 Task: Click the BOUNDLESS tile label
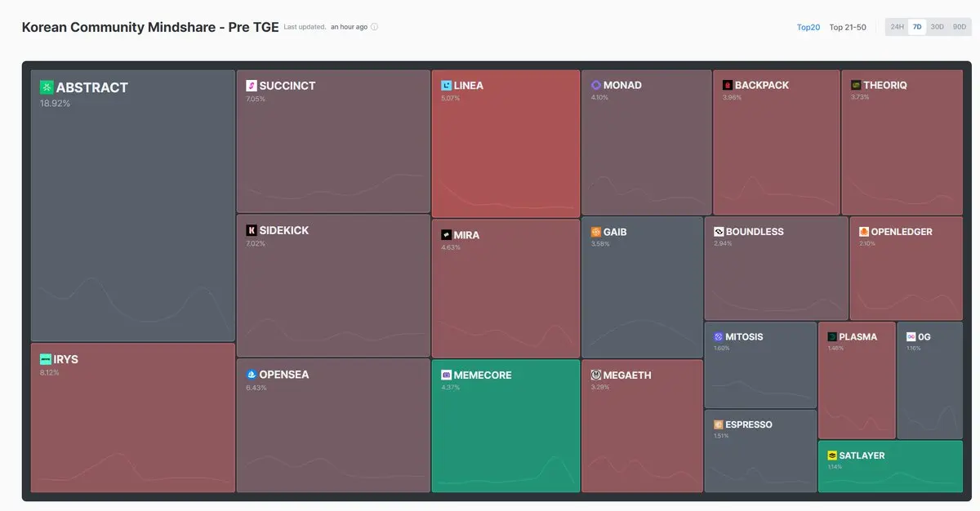755,232
